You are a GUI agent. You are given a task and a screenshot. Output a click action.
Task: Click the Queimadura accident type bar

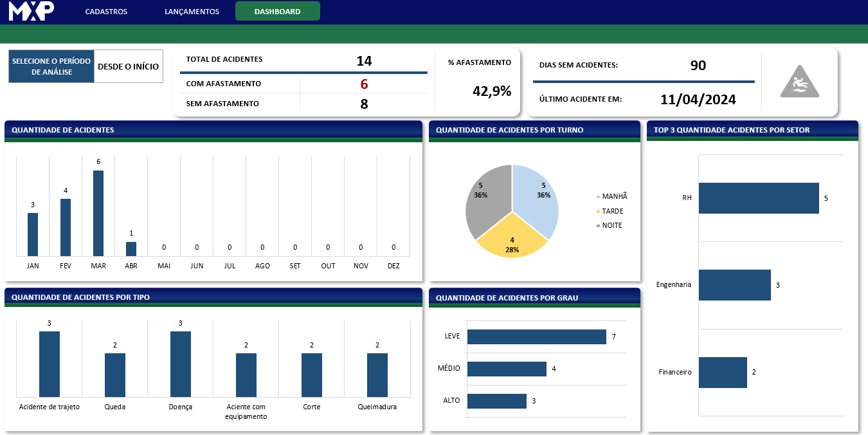[x=377, y=375]
